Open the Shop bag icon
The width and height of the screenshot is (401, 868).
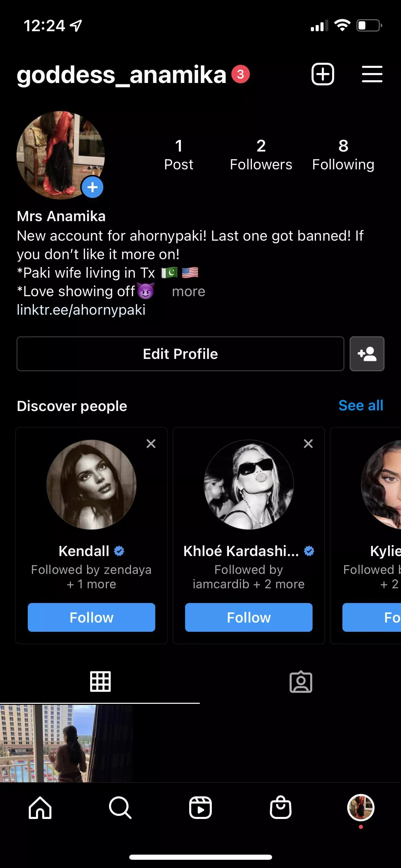tap(281, 808)
